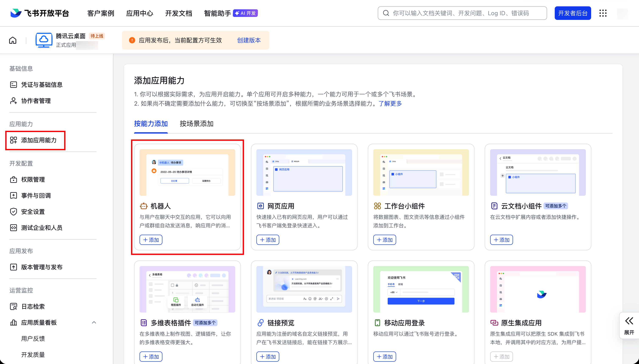
Task: Go to 事件与回调 page
Action: (x=36, y=196)
